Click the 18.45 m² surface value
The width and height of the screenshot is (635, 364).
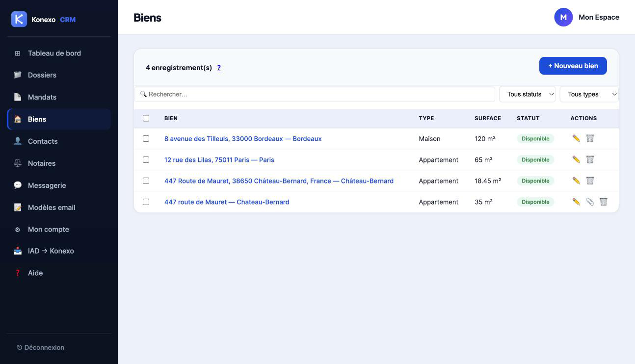pyautogui.click(x=488, y=181)
